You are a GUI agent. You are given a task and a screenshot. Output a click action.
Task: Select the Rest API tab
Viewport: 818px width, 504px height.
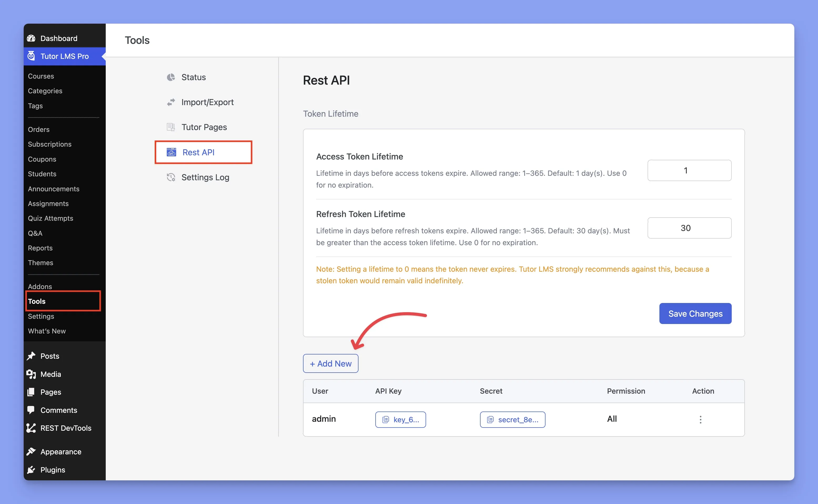click(204, 152)
